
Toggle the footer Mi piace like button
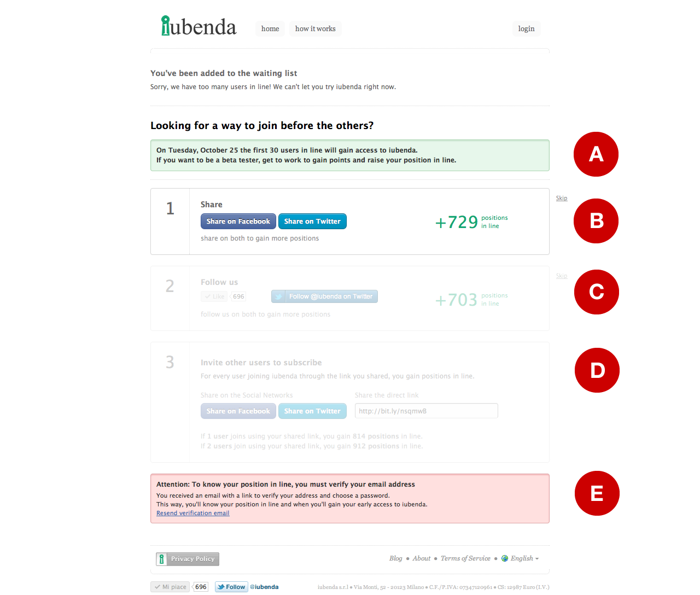click(171, 587)
